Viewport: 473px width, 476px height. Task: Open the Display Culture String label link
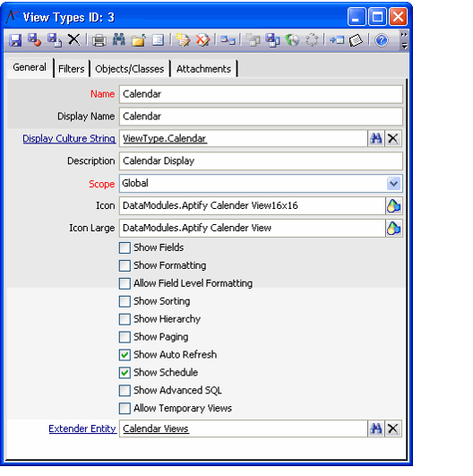coord(69,139)
